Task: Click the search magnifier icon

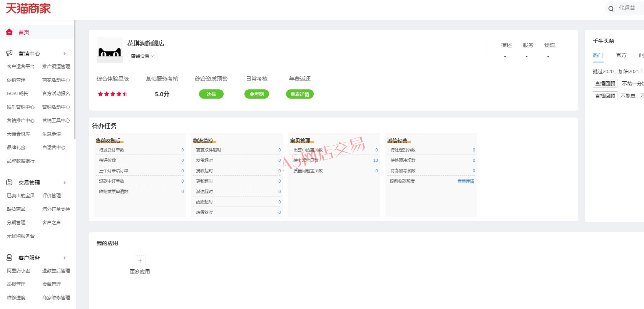Action: [611, 8]
